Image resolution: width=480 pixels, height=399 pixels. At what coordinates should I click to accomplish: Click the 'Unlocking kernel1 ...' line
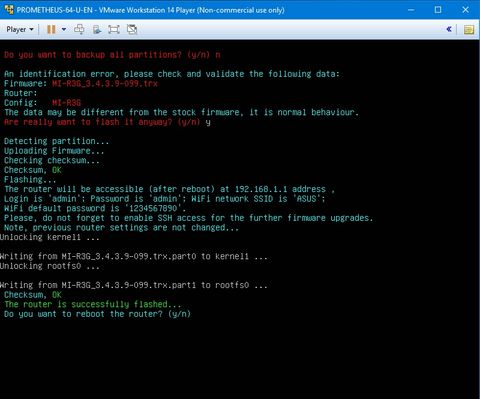pyautogui.click(x=49, y=237)
